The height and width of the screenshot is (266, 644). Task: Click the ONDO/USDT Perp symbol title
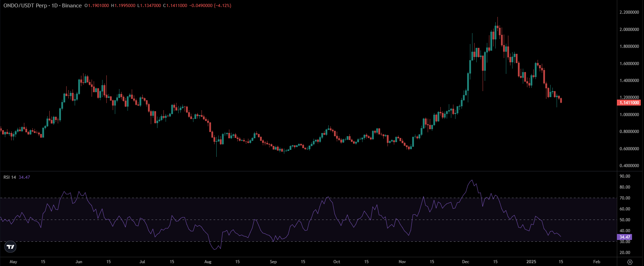25,6
